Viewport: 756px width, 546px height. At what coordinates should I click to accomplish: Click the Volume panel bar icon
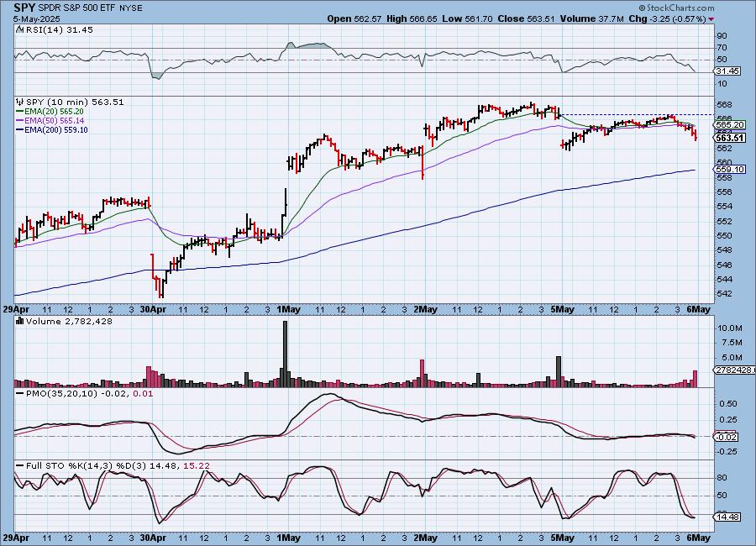20,321
